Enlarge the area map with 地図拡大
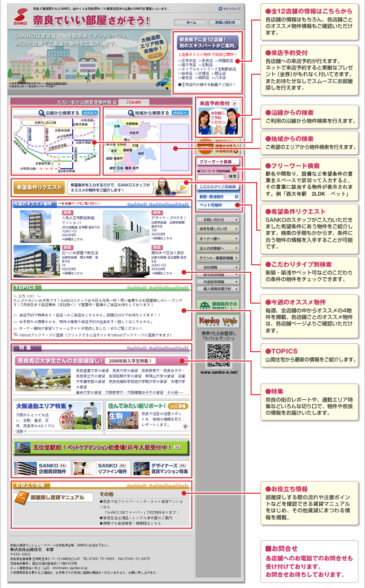 (x=180, y=113)
